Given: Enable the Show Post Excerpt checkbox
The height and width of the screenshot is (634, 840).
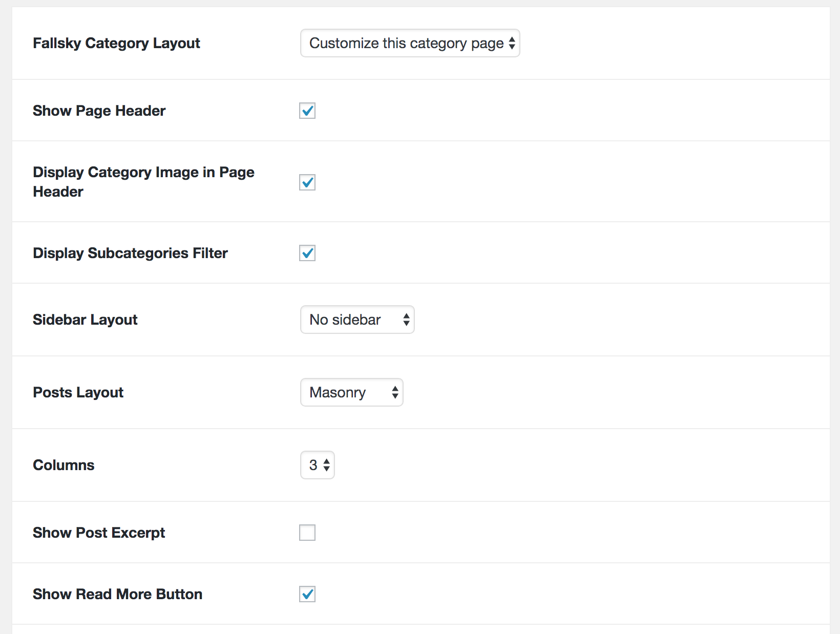Looking at the screenshot, I should tap(307, 533).
